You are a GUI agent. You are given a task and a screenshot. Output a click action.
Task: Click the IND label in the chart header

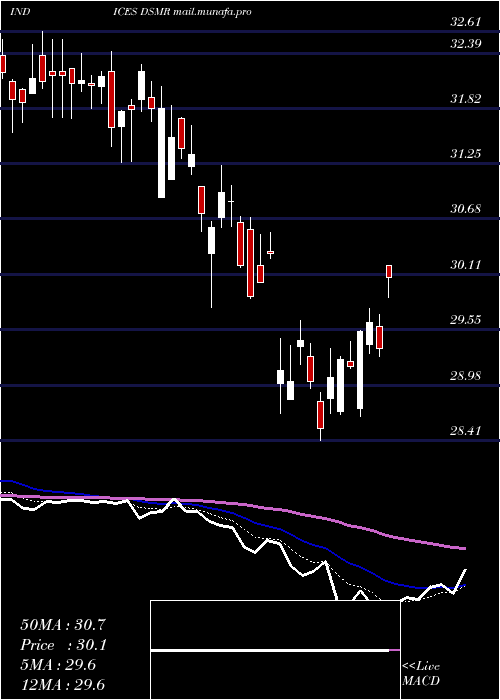pyautogui.click(x=20, y=11)
